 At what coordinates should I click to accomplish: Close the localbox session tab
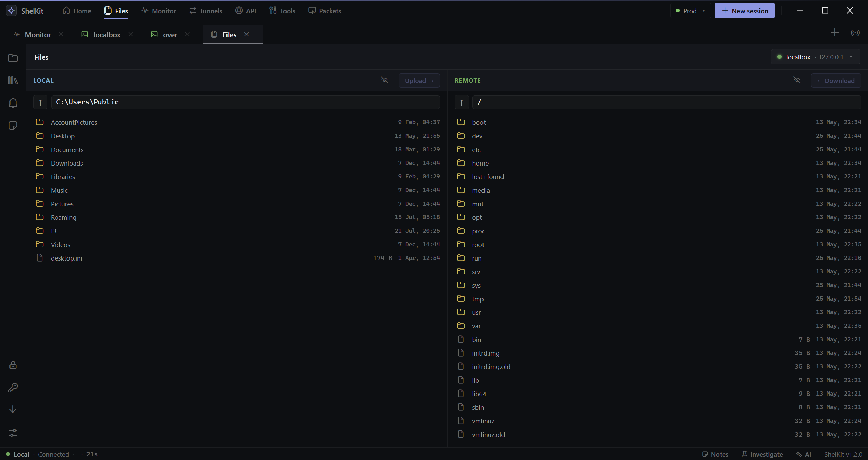coord(131,34)
